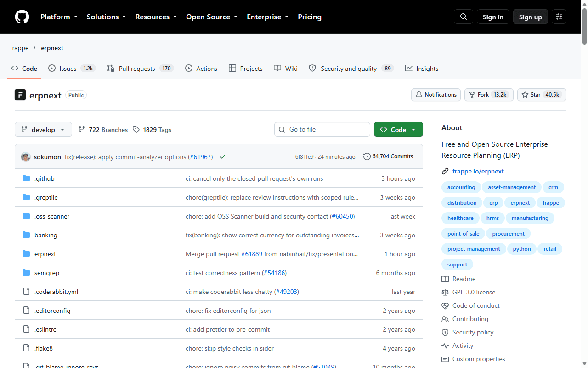The height and width of the screenshot is (368, 588).
Task: Click the tag icon beside 1829 Tags
Action: click(136, 130)
